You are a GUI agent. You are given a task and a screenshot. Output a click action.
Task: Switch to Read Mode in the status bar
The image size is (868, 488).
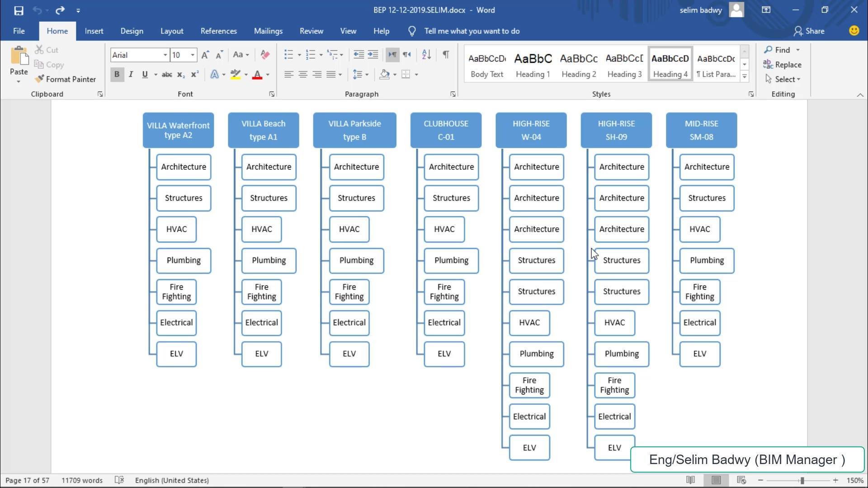coord(690,480)
